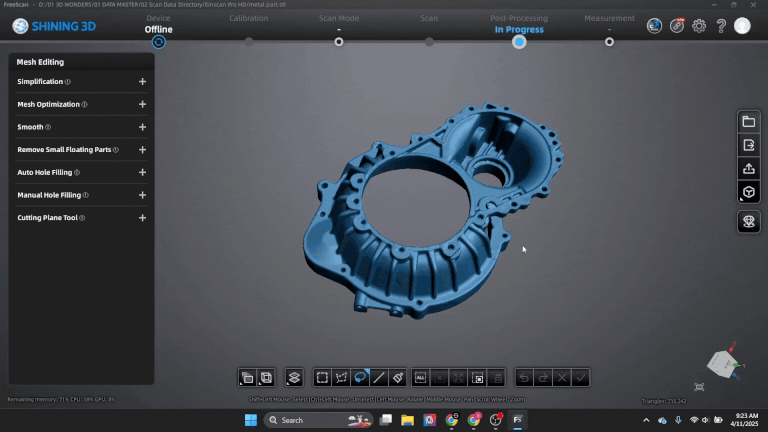Click the checkmark apply button
768x432 pixels.
[x=580, y=378]
